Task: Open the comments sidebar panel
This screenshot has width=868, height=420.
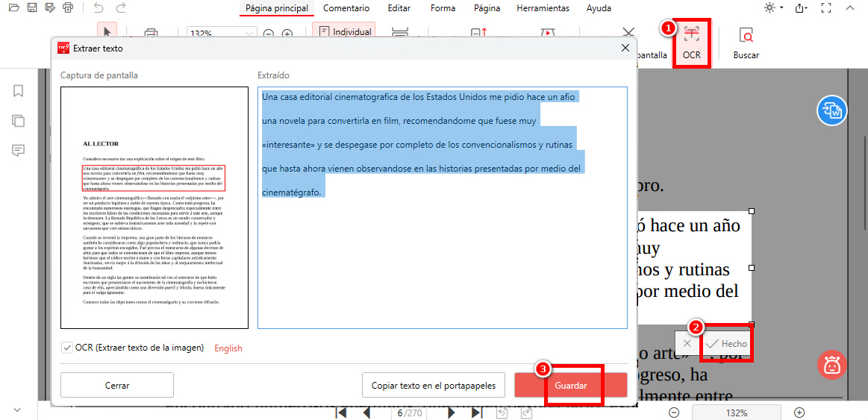Action: [x=19, y=151]
